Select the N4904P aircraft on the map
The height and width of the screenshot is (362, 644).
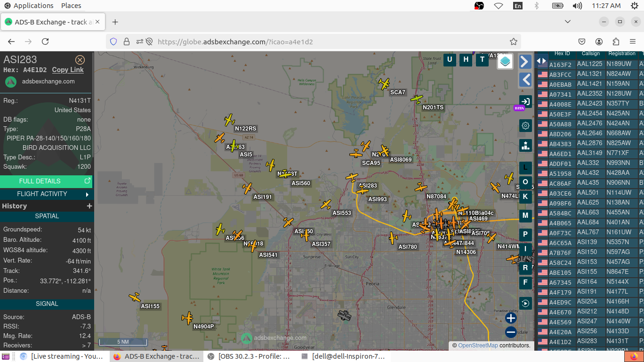click(x=188, y=318)
